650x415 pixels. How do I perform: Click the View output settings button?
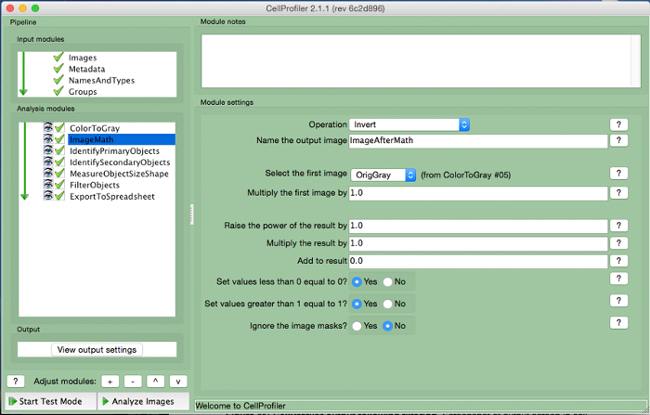click(x=96, y=350)
